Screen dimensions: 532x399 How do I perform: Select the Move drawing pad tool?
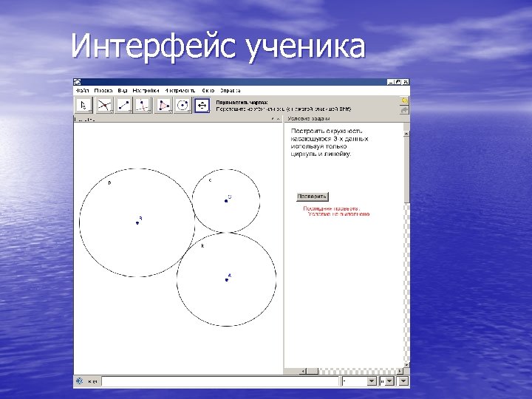pyautogui.click(x=202, y=105)
